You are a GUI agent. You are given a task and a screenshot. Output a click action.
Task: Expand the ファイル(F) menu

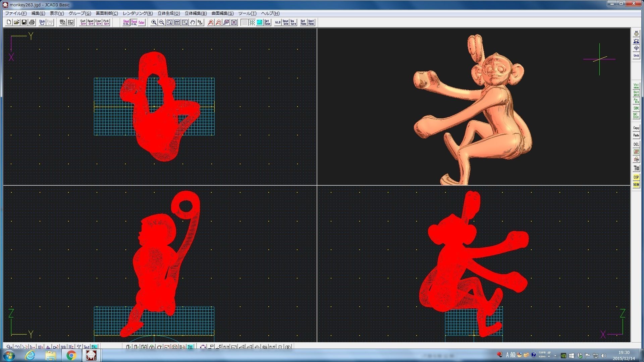[x=16, y=13]
